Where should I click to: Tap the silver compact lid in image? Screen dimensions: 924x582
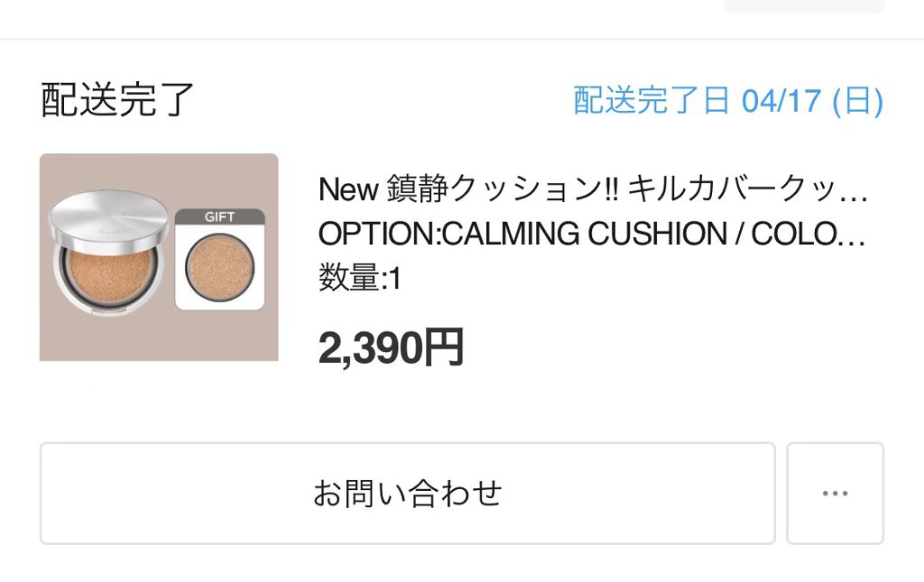[x=108, y=219]
